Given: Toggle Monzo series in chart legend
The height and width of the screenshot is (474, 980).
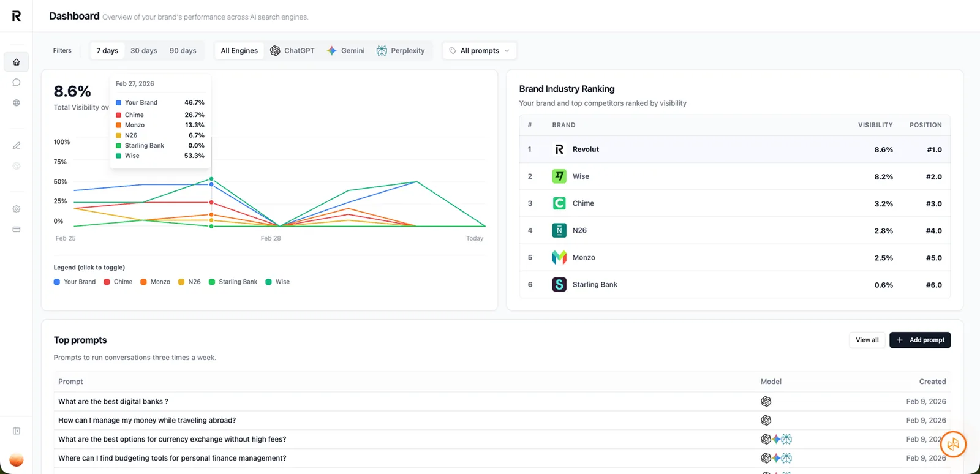Looking at the screenshot, I should 156,282.
